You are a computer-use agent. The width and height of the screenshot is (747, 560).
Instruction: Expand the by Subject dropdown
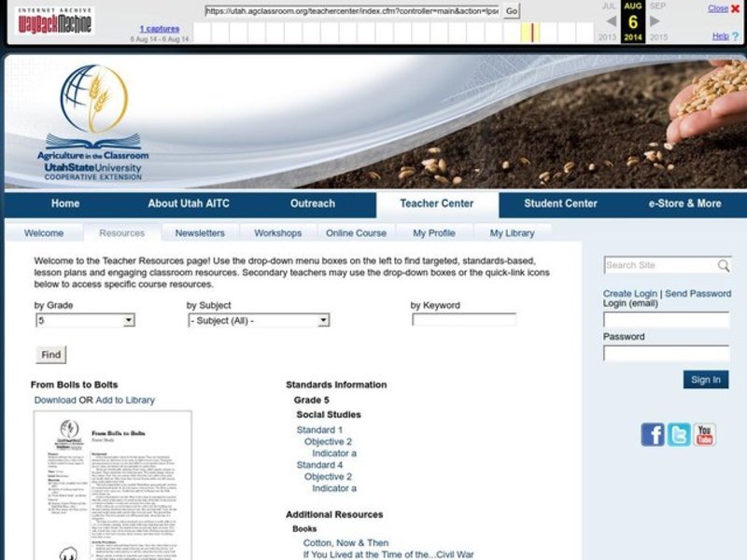[323, 320]
